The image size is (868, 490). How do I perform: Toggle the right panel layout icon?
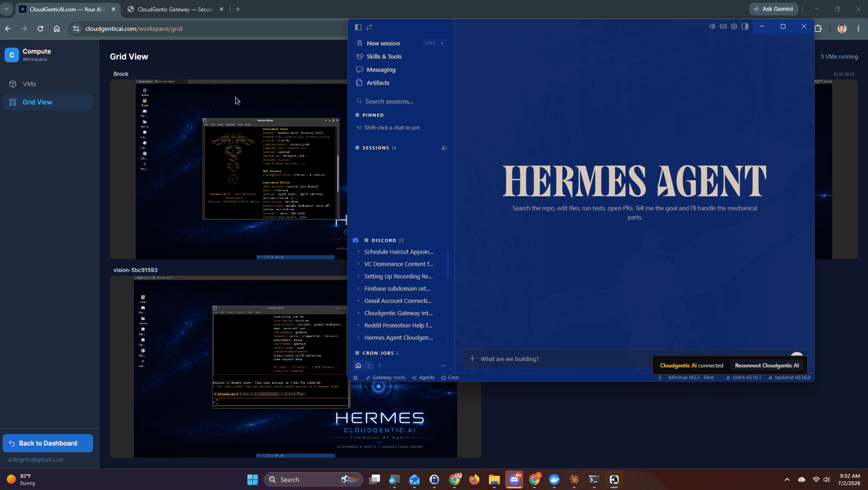tap(745, 26)
